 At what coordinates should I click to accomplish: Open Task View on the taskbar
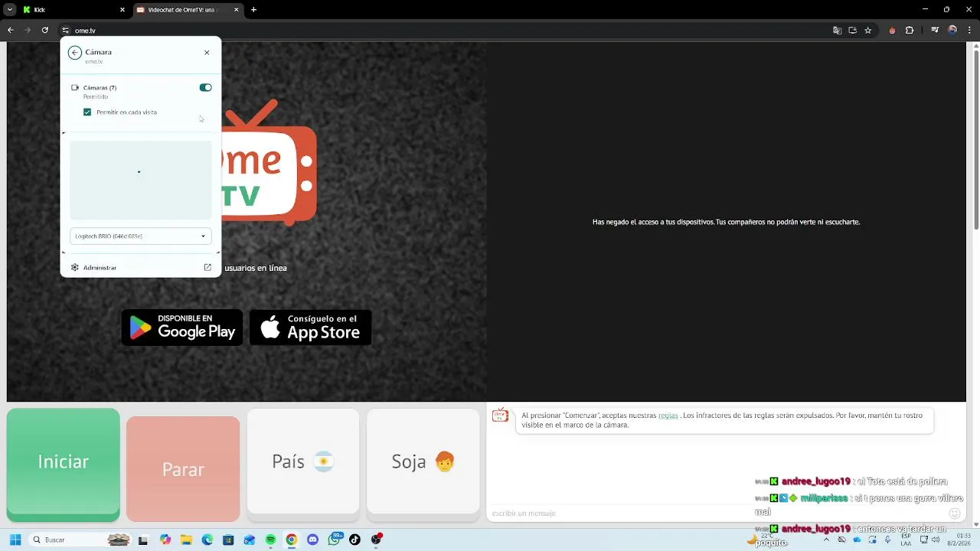pos(143,540)
